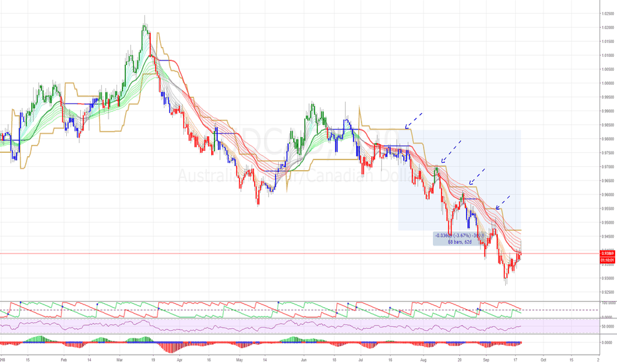The height and width of the screenshot is (364, 617).
Task: Click the 20 label on the time axis
Action: pos(459,359)
